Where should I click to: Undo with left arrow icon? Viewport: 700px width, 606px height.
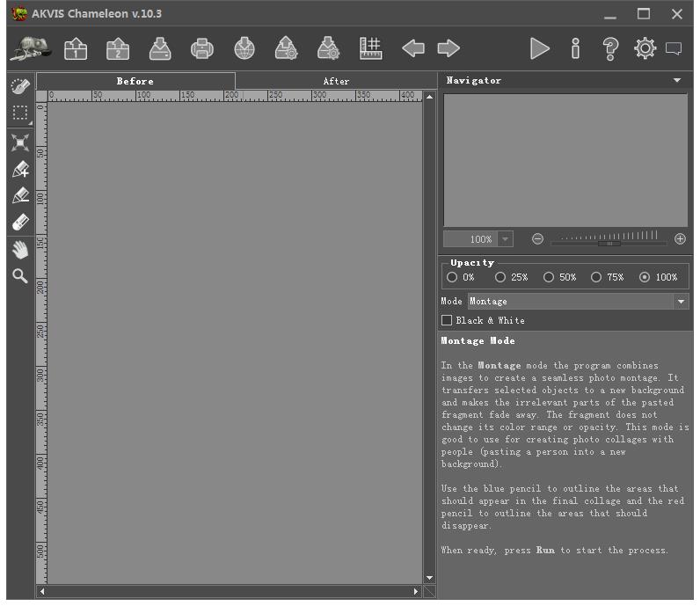click(413, 48)
